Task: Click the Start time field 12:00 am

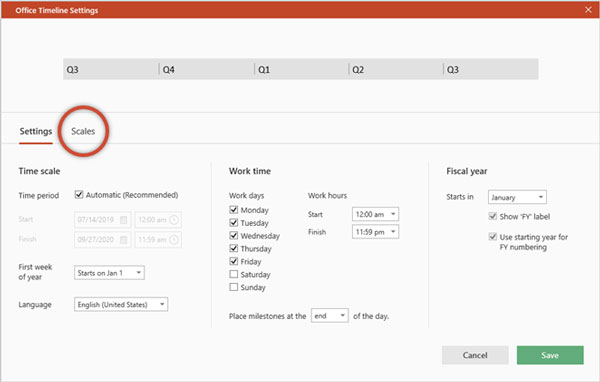Action: (158, 220)
